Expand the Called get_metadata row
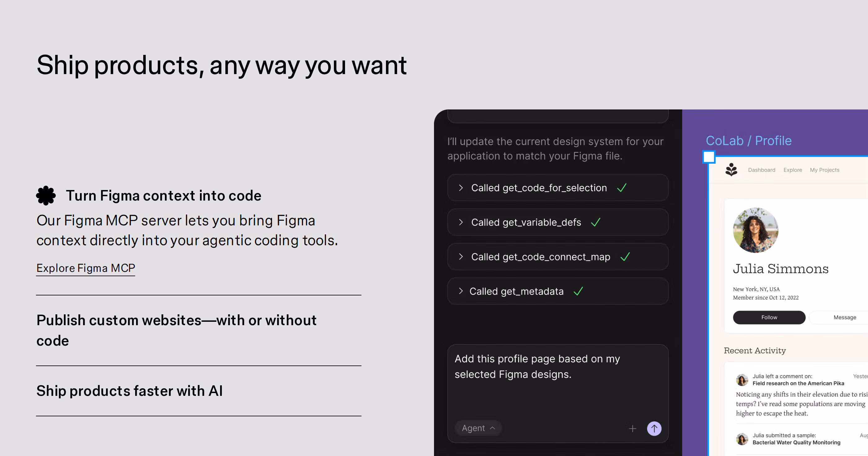The width and height of the screenshot is (868, 456). [558, 291]
